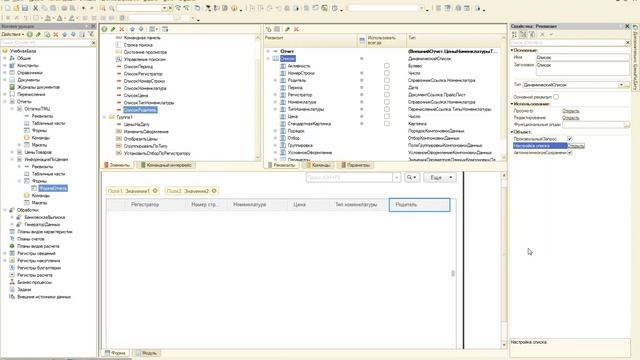Delete the selected configuration object
The width and height of the screenshot is (640, 360).
tap(56, 35)
